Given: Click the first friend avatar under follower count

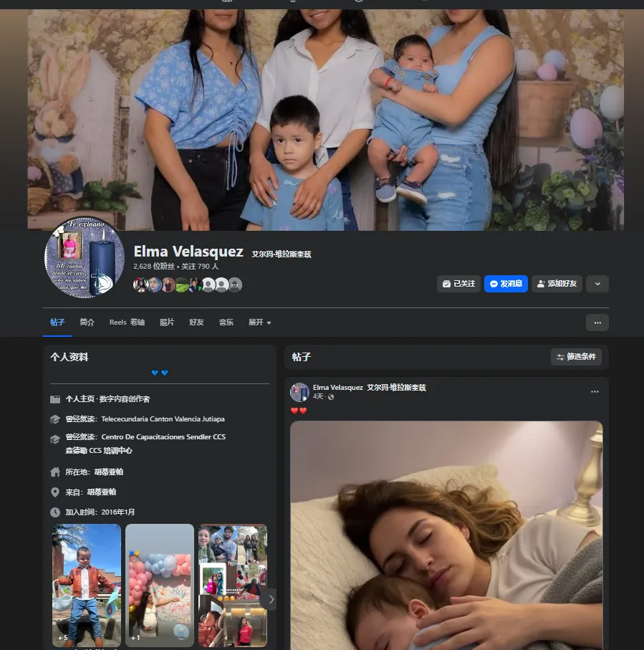Looking at the screenshot, I should (140, 285).
